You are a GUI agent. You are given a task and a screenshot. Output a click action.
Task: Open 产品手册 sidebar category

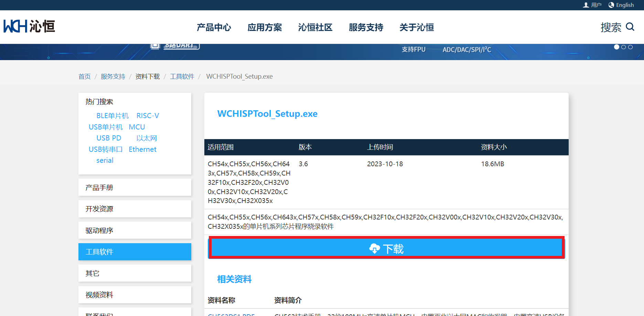click(135, 187)
